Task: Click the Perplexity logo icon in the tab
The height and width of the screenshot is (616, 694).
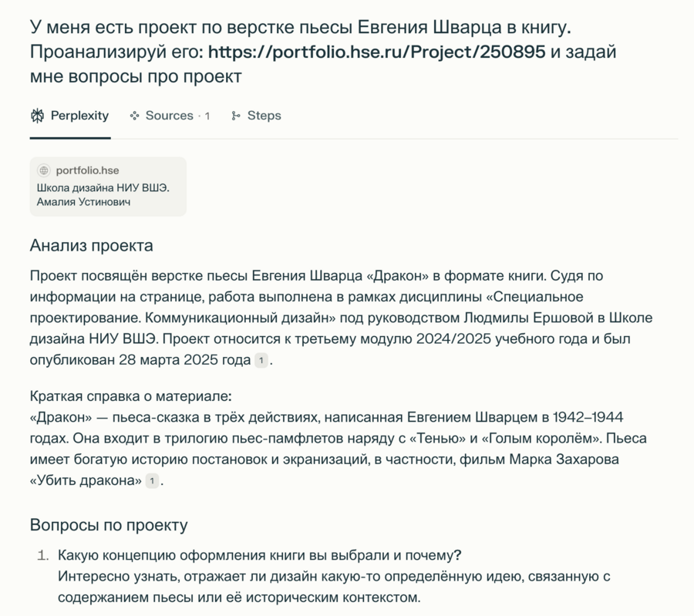Action: point(37,116)
